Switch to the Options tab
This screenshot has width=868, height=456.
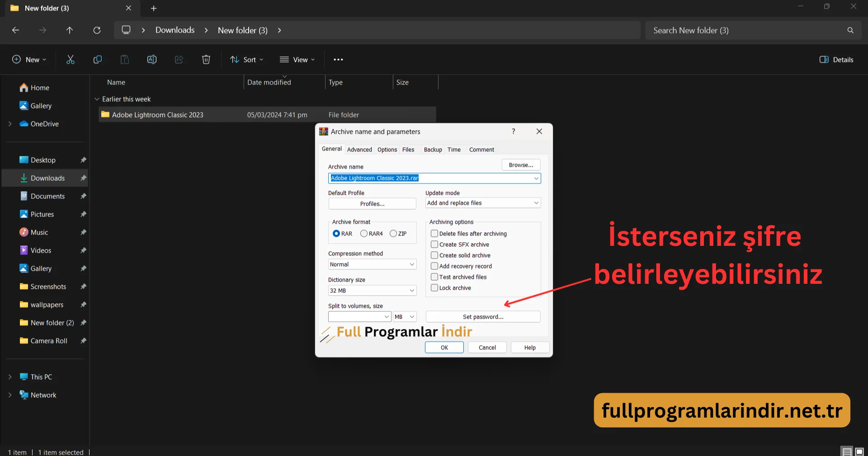click(x=387, y=150)
